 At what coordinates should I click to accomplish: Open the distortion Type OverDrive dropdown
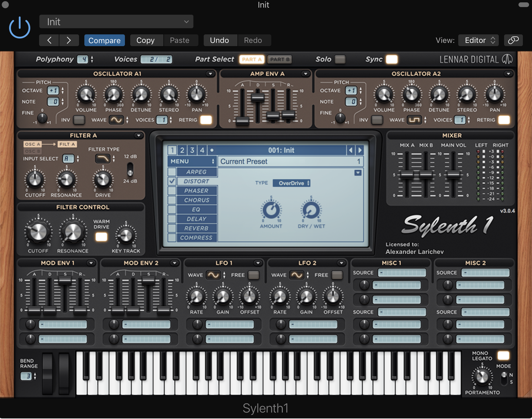pyautogui.click(x=291, y=183)
